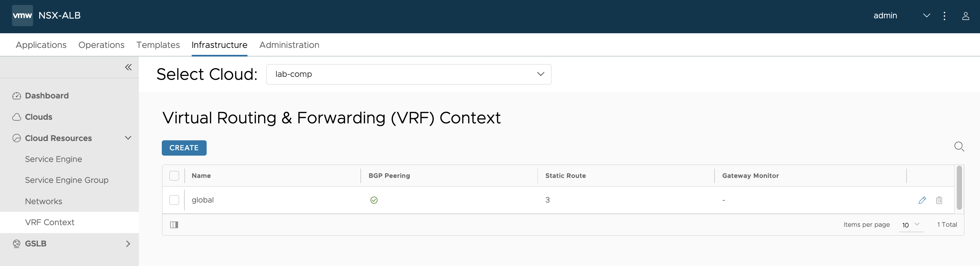Click the GSLB sidebar label
This screenshot has width=980, height=266.
pyautogui.click(x=36, y=243)
